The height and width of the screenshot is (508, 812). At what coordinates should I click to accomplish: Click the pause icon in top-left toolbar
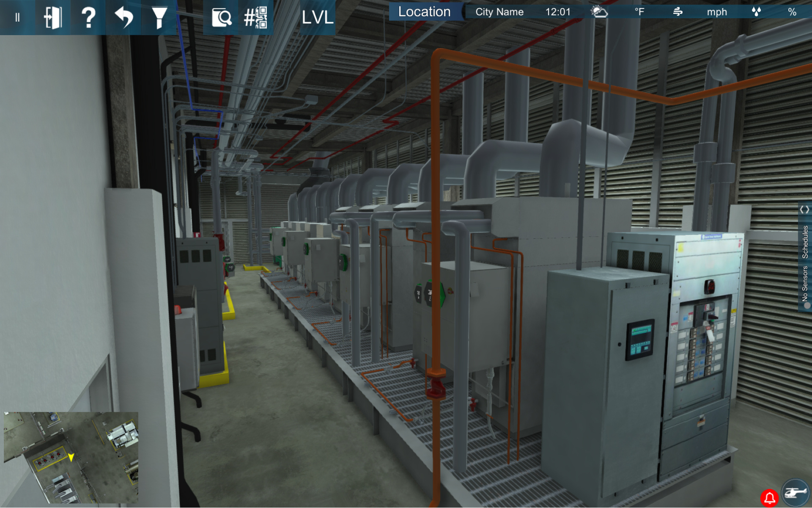(17, 17)
